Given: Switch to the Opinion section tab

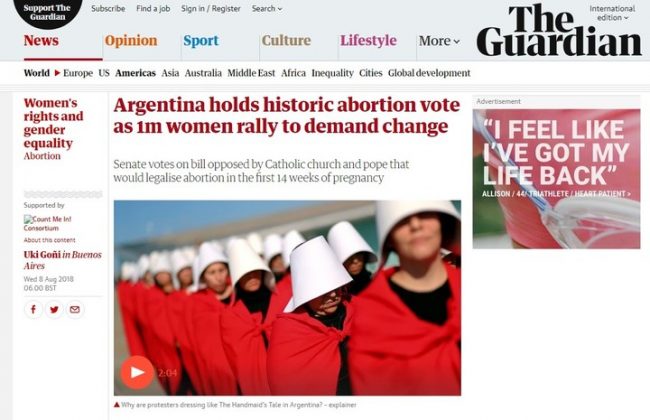Looking at the screenshot, I should 131,40.
